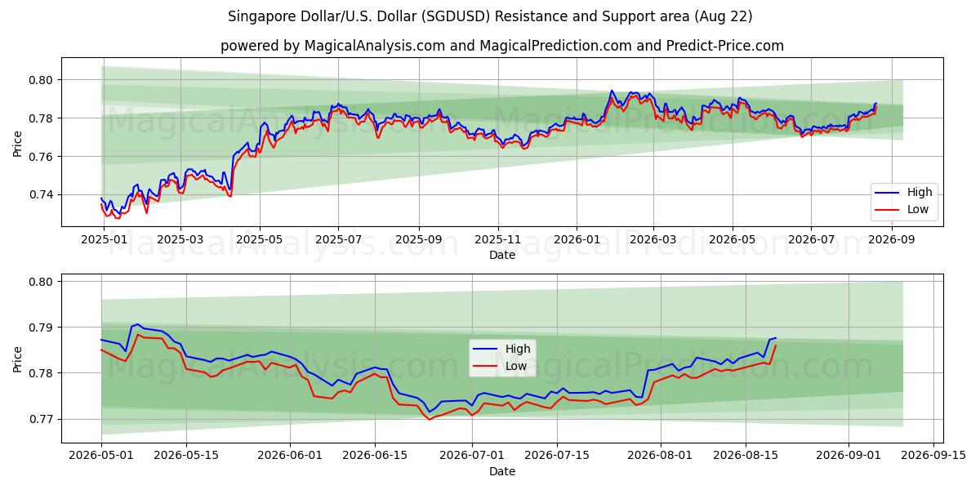Click the 0.78 price tick on top chart
Screen dimensions: 980x490
pyautogui.click(x=42, y=118)
